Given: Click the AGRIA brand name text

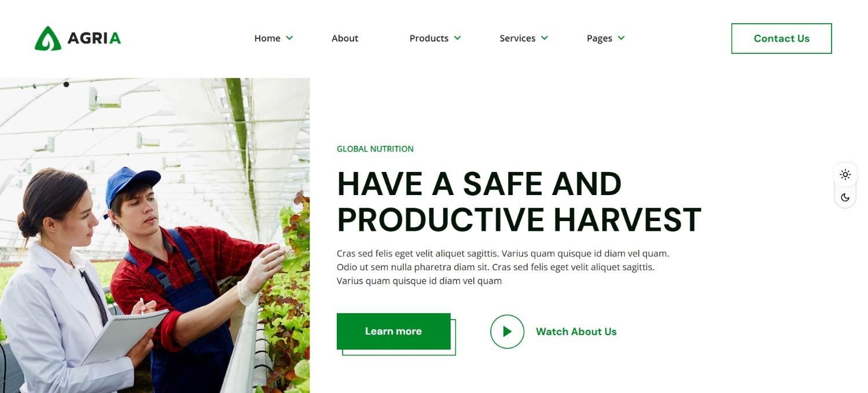Looking at the screenshot, I should [94, 39].
